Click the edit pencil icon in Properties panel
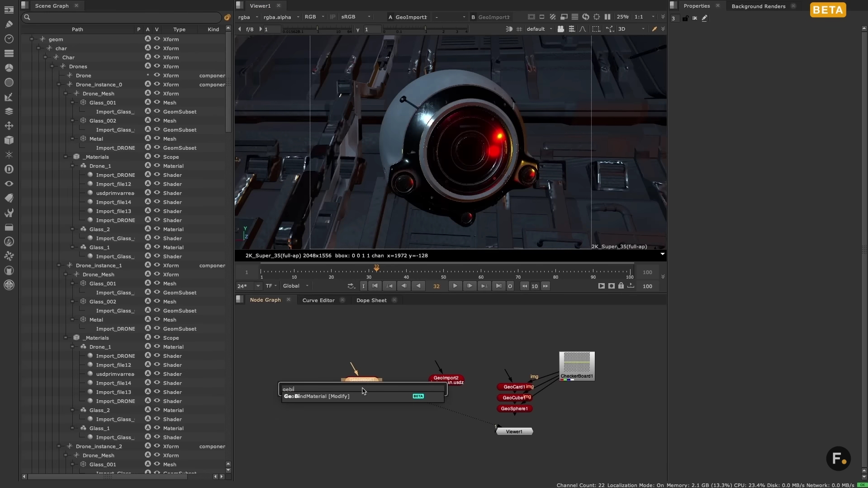This screenshot has height=488, width=868. click(x=704, y=18)
